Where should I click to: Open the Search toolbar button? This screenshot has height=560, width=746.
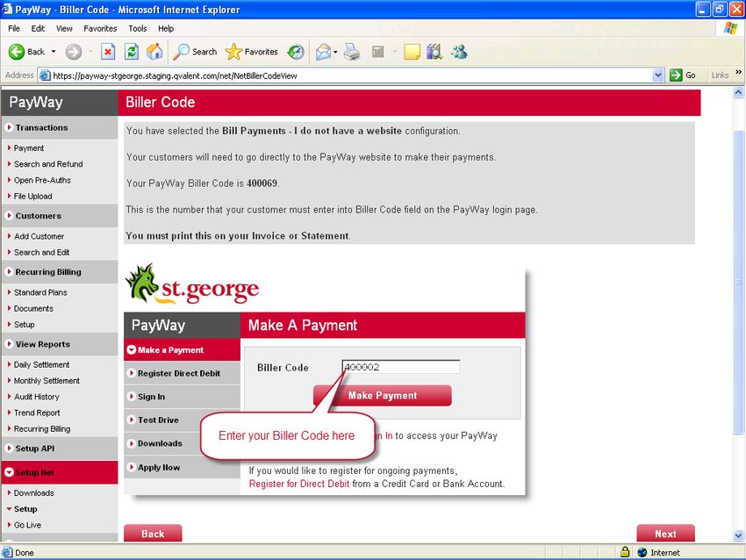tap(195, 52)
